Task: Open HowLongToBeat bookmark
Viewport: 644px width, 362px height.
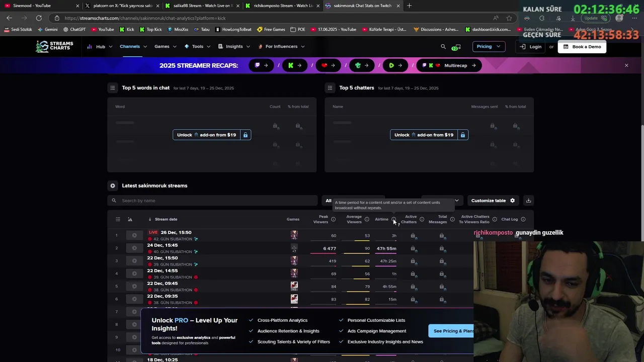Action: tap(233, 29)
